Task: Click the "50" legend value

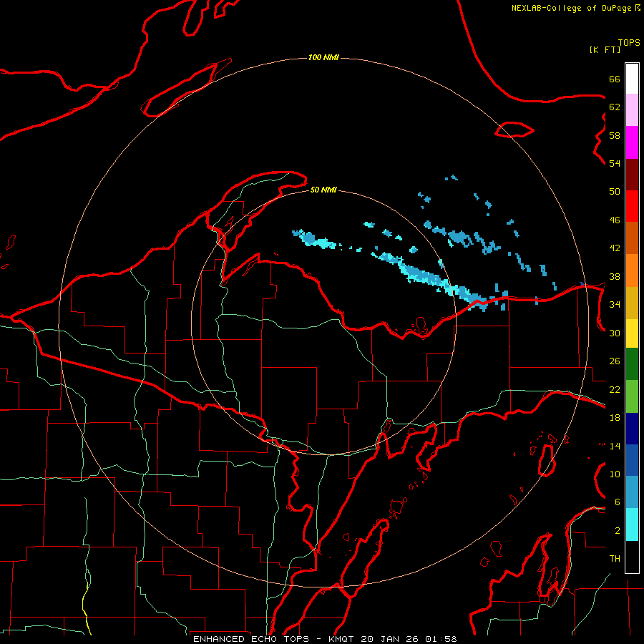Action: tap(615, 192)
